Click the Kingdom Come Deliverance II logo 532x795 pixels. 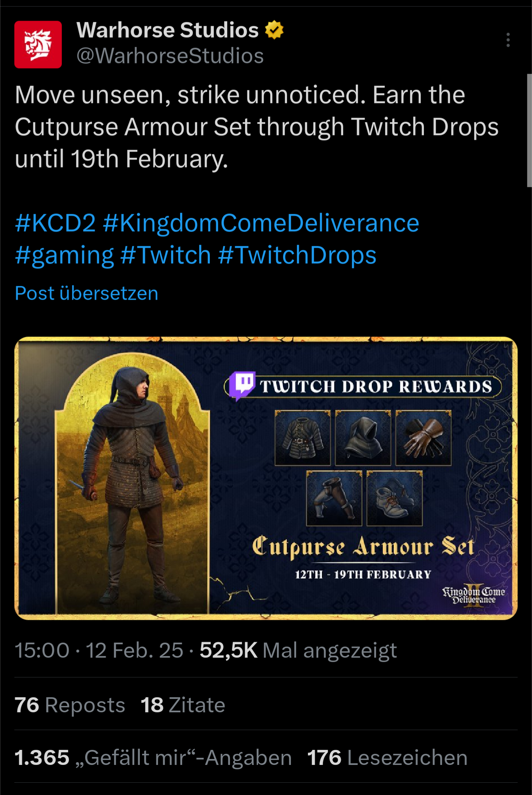(x=474, y=595)
